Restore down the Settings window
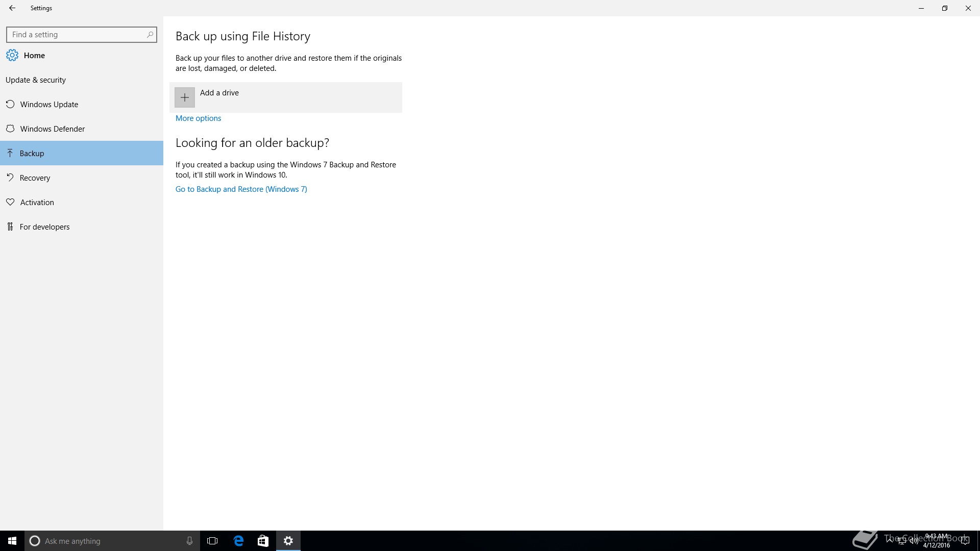This screenshot has width=980, height=551. coord(945,8)
